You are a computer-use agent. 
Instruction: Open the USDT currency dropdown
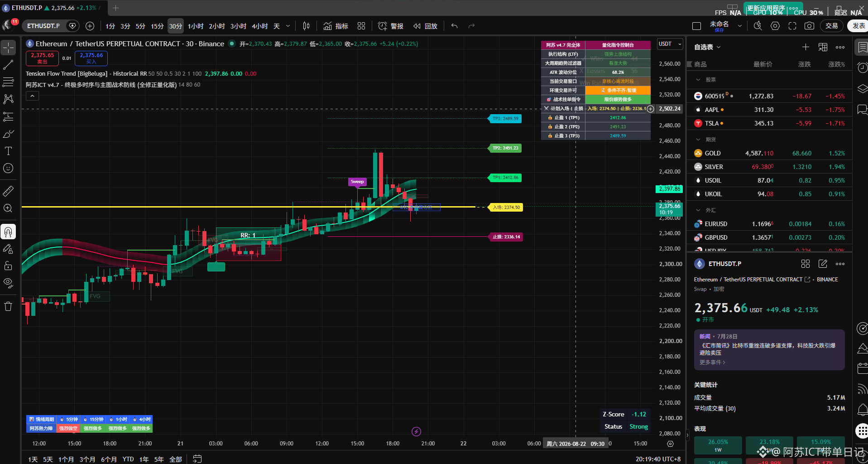pos(670,44)
